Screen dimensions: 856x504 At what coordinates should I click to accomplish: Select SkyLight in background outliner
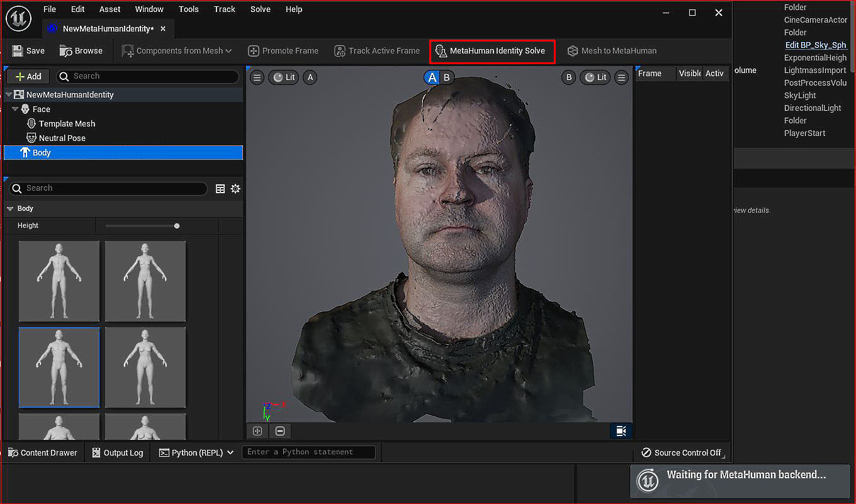(x=800, y=96)
